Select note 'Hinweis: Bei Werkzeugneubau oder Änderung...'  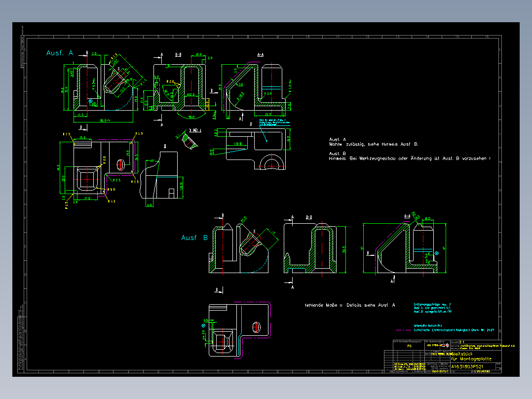(x=410, y=158)
